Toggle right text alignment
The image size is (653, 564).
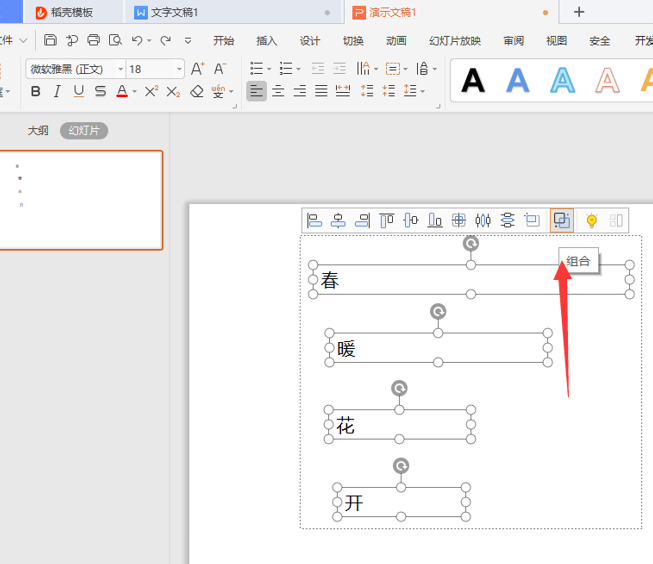click(x=300, y=91)
